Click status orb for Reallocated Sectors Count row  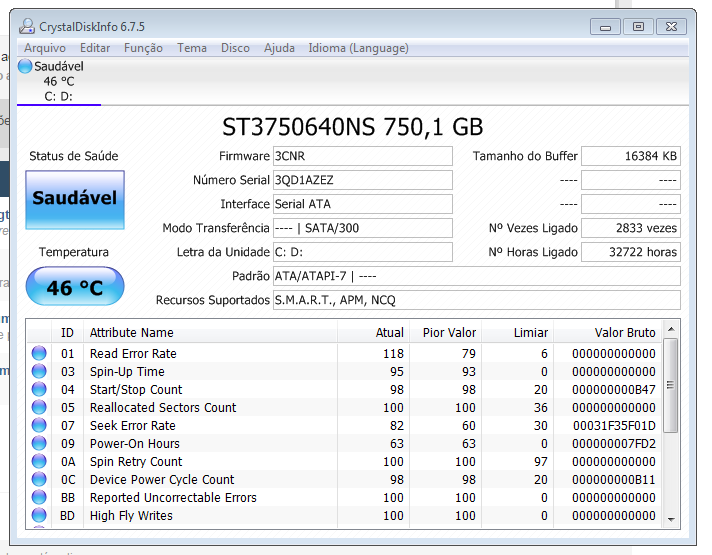click(x=39, y=407)
